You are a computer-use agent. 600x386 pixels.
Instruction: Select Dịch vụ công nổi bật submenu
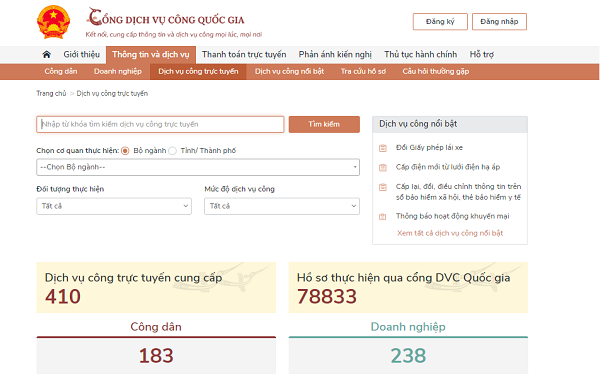(x=289, y=72)
